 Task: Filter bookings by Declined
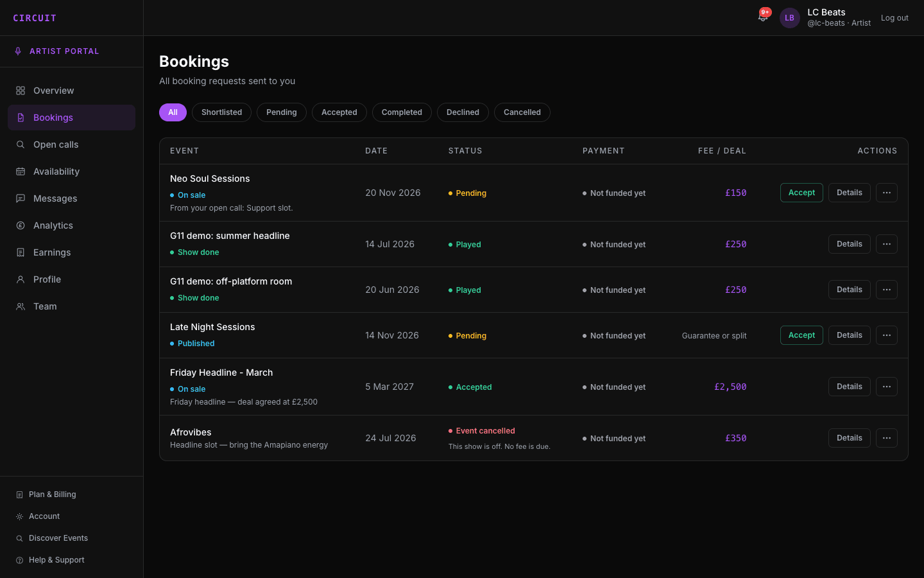coord(463,112)
